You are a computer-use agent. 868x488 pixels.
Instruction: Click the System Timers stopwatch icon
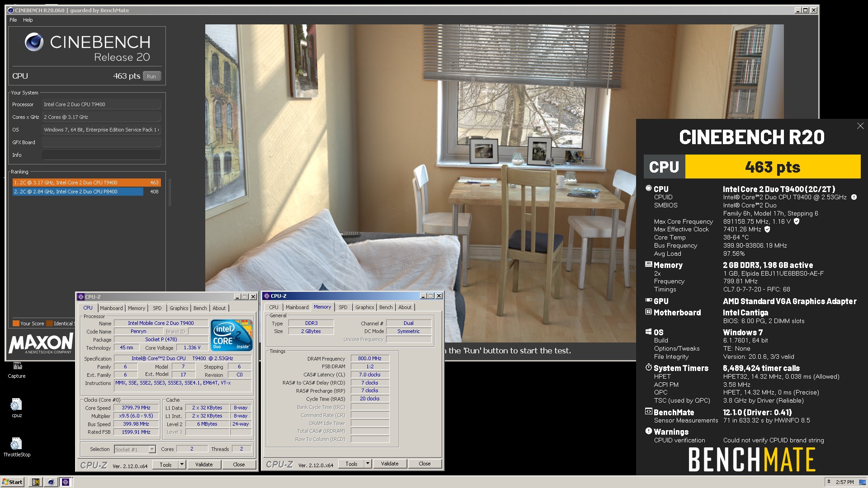click(648, 367)
